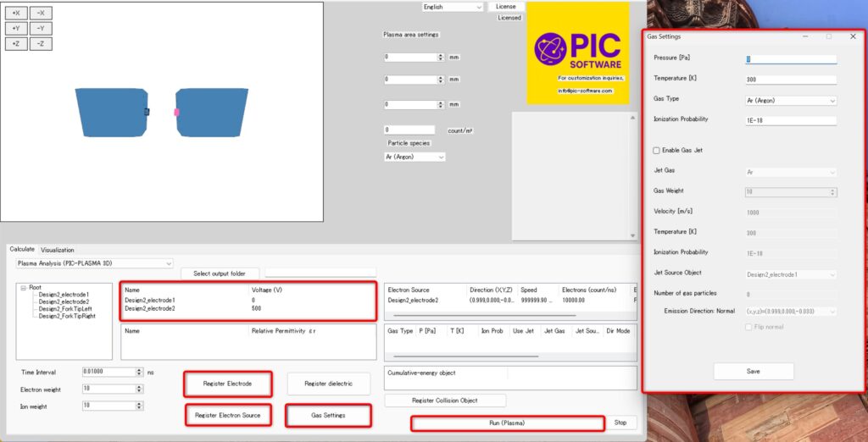Click the Pressure input field

(790, 59)
